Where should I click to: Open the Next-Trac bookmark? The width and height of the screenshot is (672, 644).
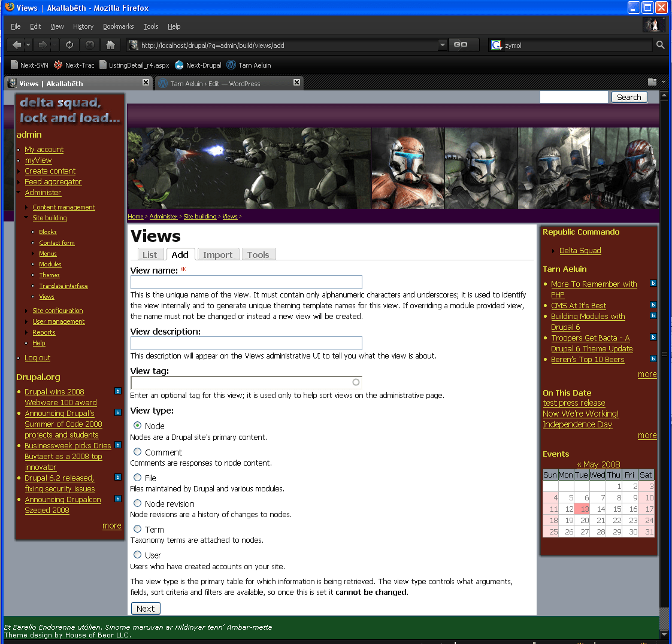tap(74, 65)
